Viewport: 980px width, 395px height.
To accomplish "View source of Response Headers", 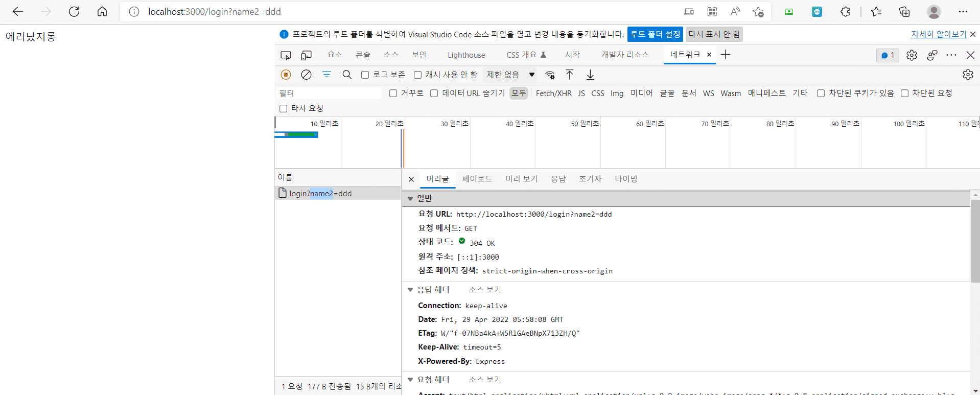I will coord(485,290).
